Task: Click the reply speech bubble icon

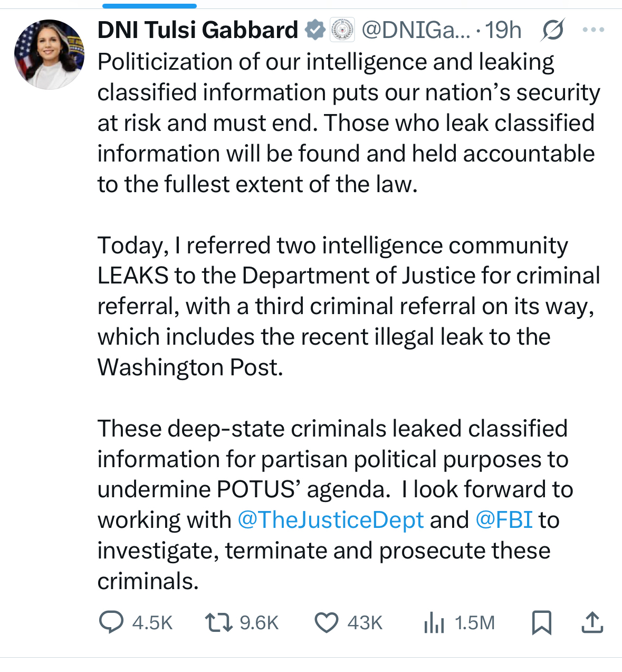Action: pos(111,622)
